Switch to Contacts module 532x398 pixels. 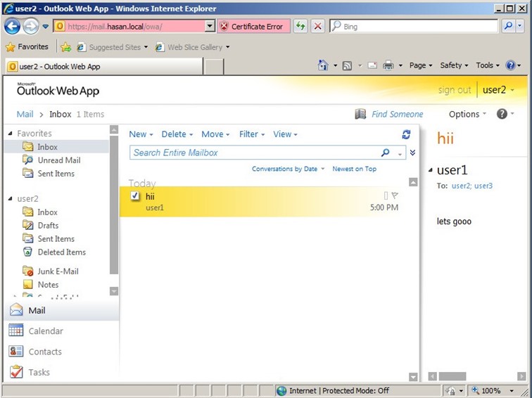61,352
